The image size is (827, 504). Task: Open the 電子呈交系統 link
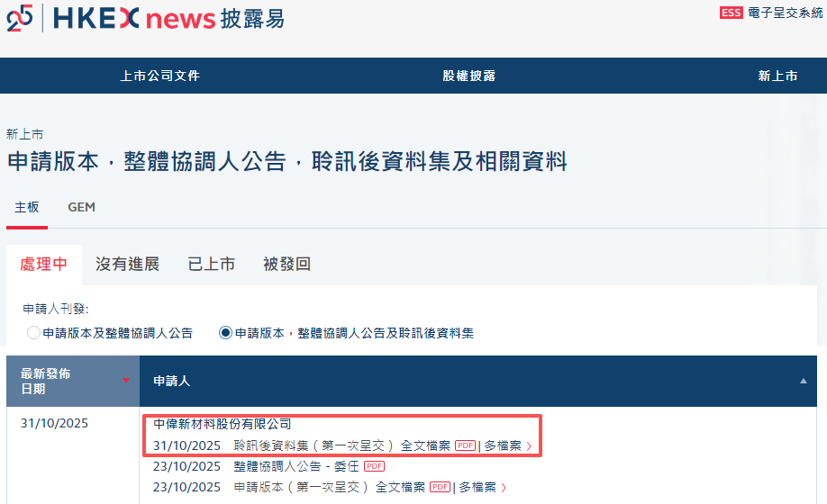pyautogui.click(x=785, y=13)
